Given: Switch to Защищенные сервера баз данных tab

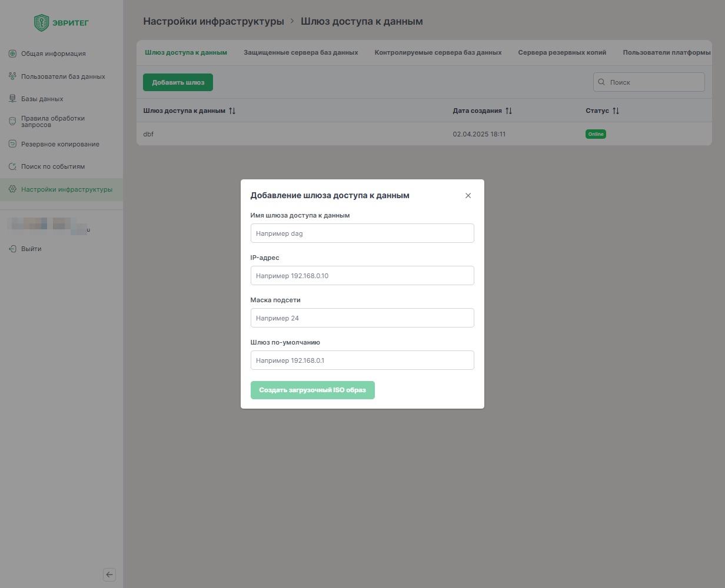Looking at the screenshot, I should point(301,52).
